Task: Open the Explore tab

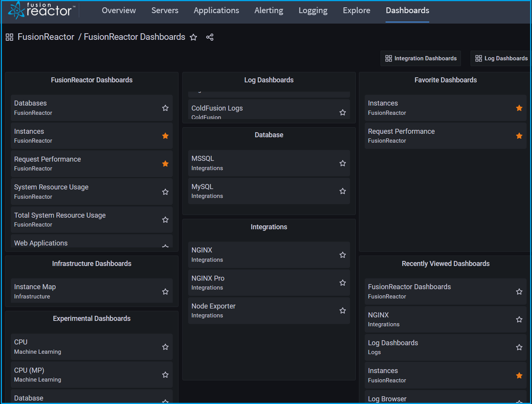Action: (x=357, y=10)
